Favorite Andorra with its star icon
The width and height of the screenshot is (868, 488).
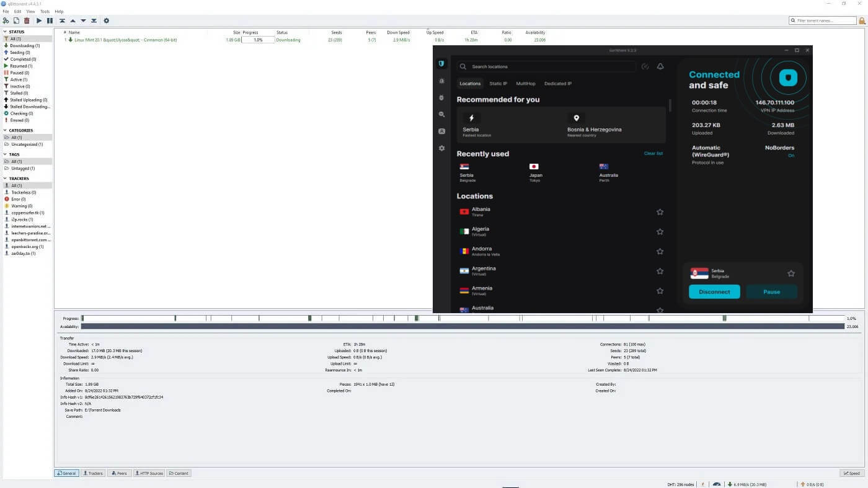click(x=660, y=251)
